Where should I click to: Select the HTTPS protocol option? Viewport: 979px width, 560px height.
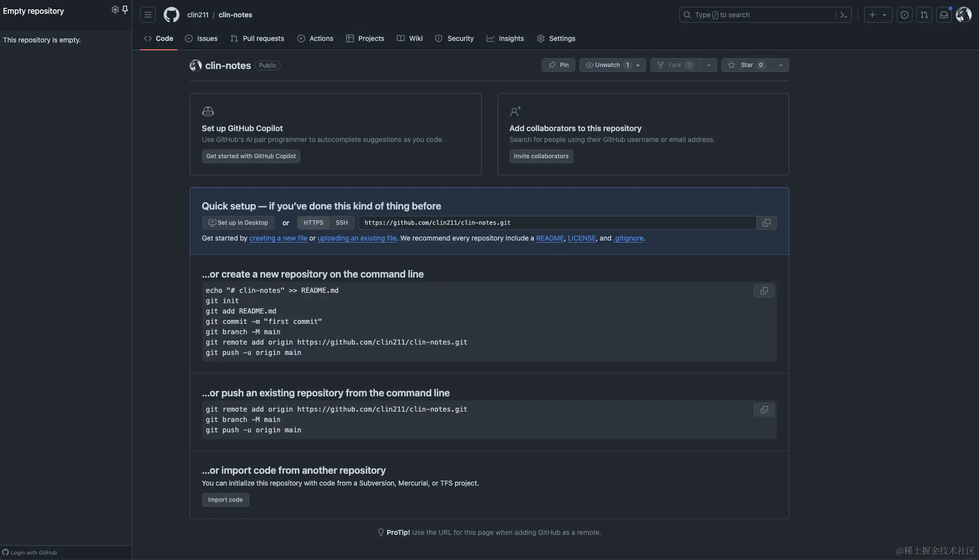tap(314, 223)
